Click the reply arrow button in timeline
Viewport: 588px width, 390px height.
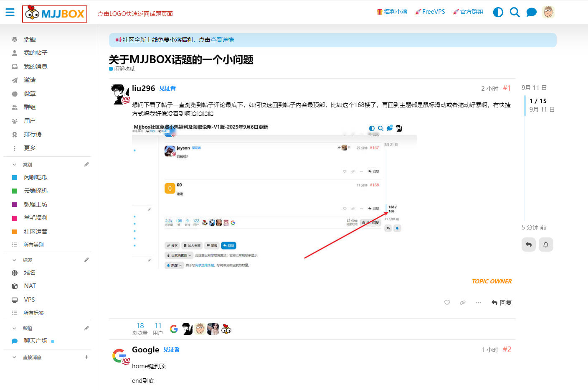pyautogui.click(x=529, y=245)
